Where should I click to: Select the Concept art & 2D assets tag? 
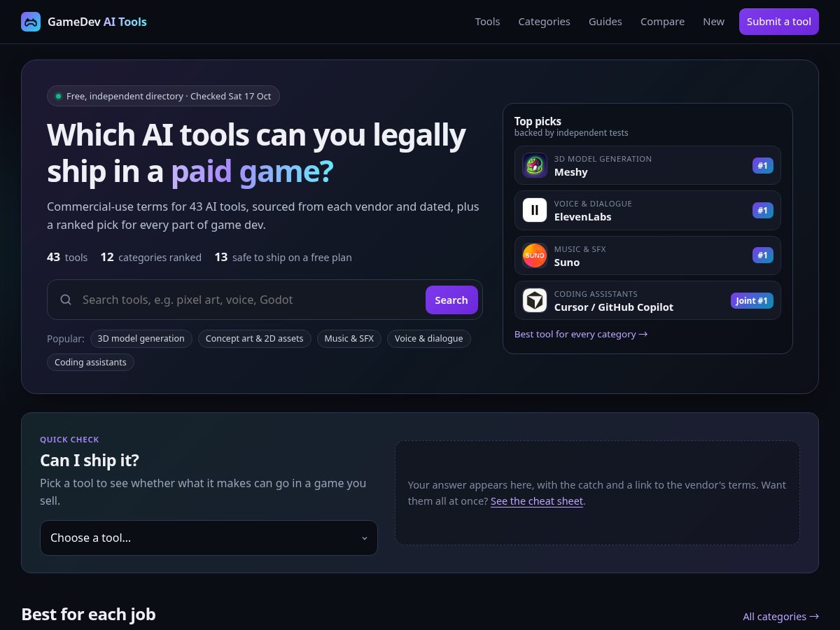tap(255, 339)
